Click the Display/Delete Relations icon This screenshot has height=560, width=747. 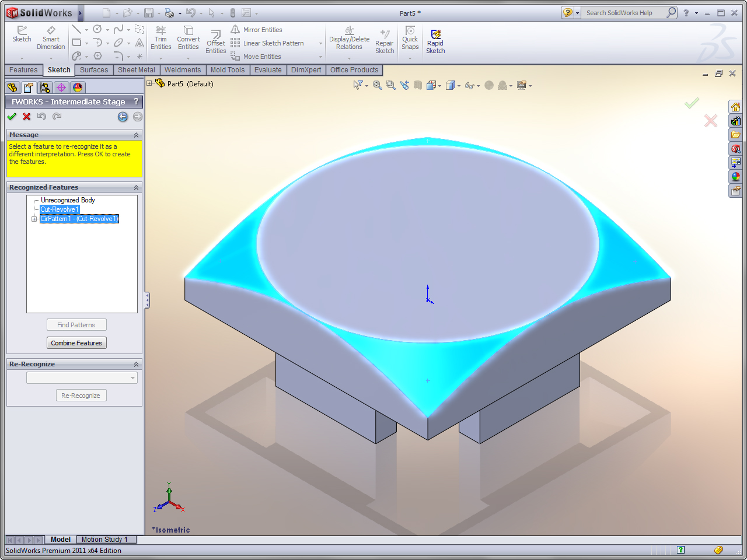point(349,37)
